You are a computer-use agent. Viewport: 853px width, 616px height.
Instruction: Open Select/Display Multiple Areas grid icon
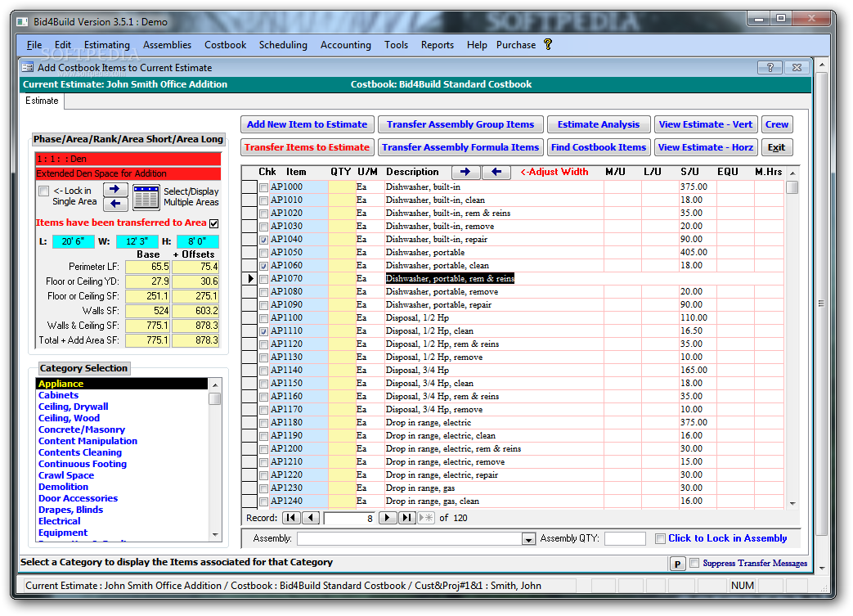tap(146, 196)
